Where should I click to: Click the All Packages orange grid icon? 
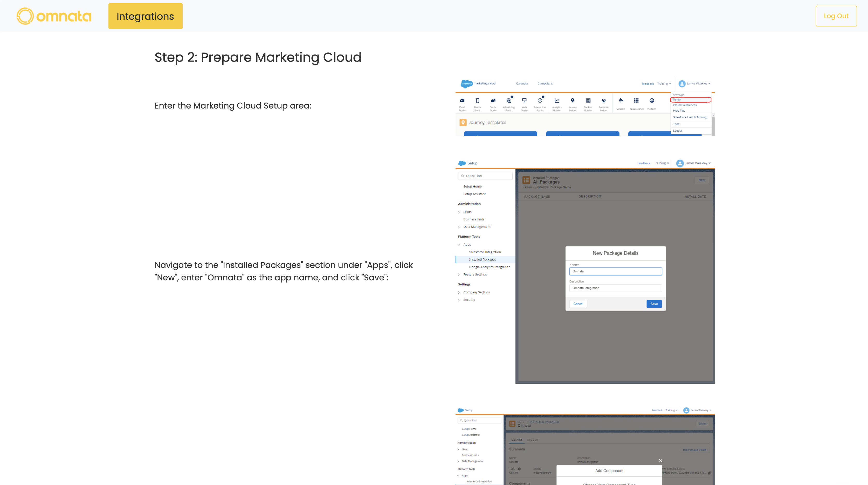pos(526,180)
